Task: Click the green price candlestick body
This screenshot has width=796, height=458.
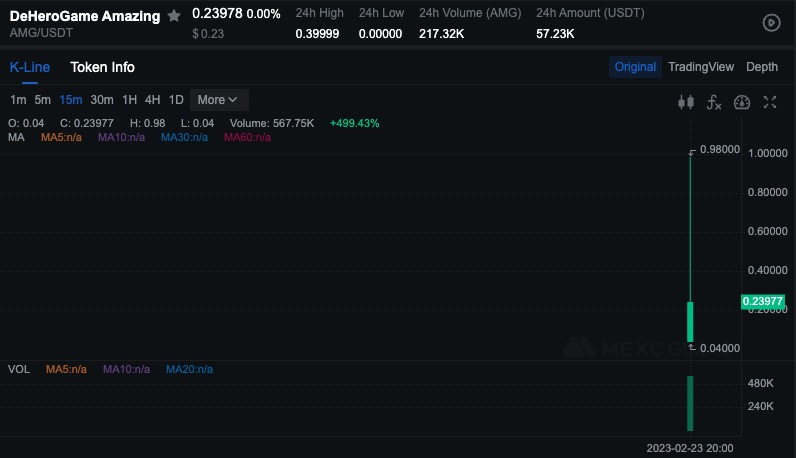Action: point(690,322)
